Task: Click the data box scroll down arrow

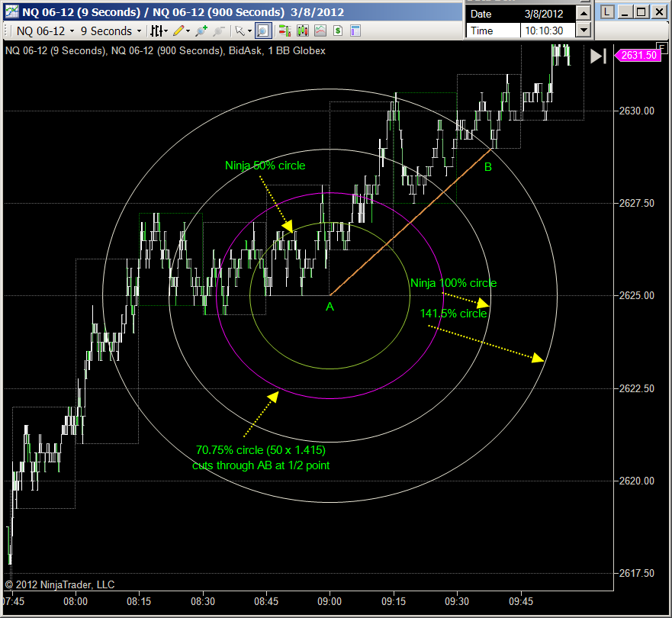Action: click(584, 30)
